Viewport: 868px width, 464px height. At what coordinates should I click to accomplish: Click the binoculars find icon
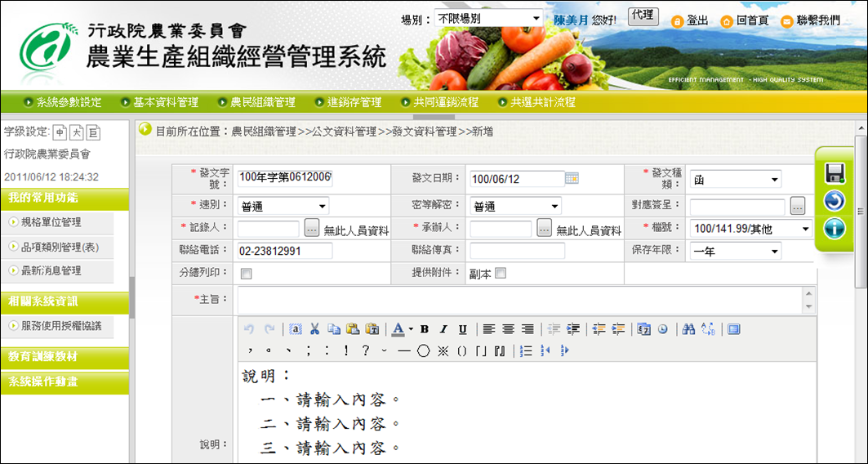(x=688, y=329)
